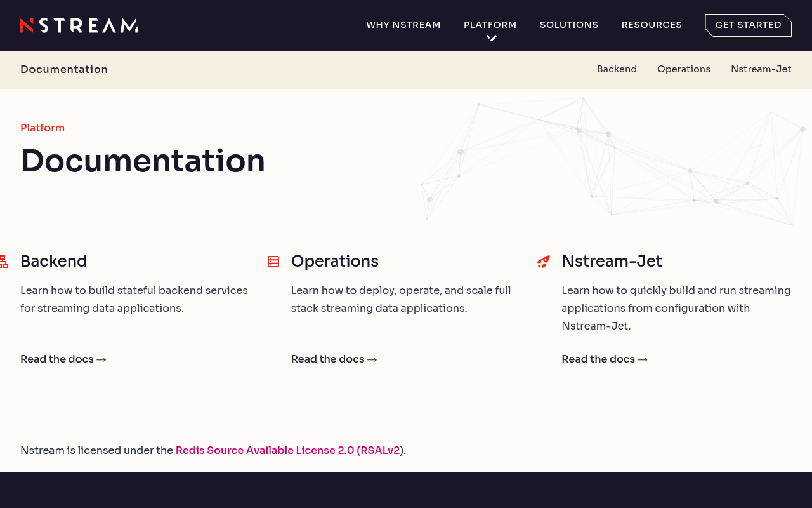Go to Nstream-Jet in the subnav
This screenshot has height=508, width=812.
[x=761, y=69]
